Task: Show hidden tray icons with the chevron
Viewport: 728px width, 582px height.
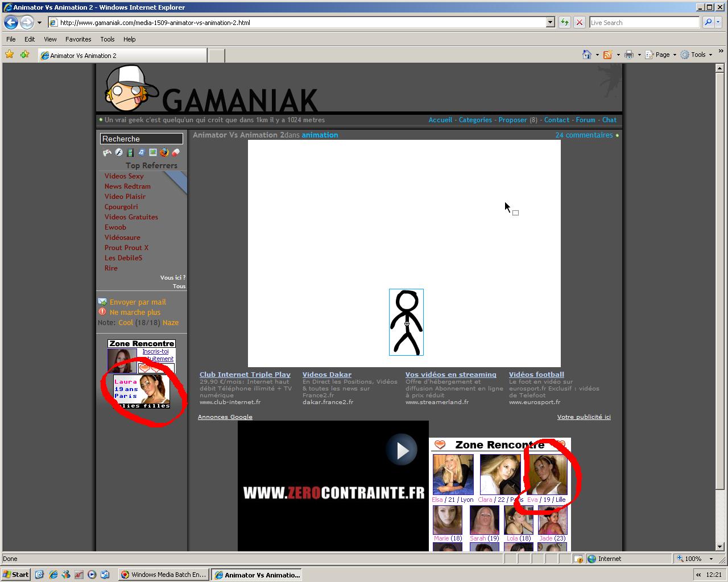Action: pyautogui.click(x=698, y=575)
